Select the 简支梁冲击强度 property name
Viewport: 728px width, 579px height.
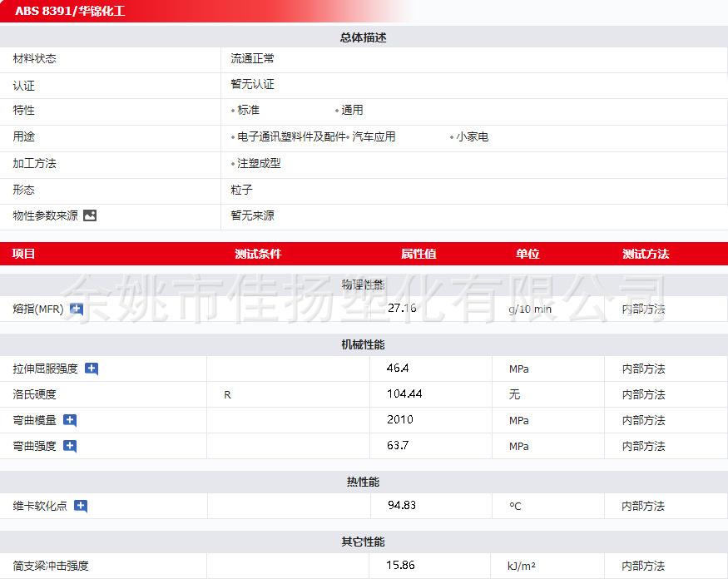51,566
